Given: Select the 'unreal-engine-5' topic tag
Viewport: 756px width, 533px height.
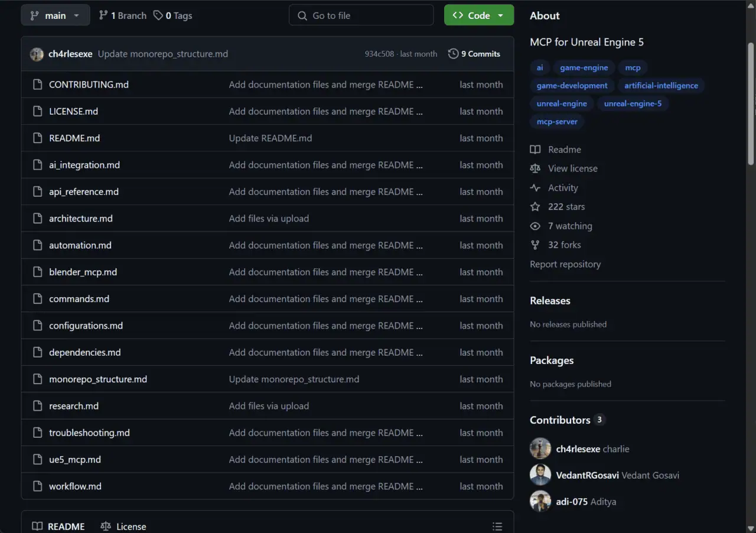Looking at the screenshot, I should (x=633, y=103).
